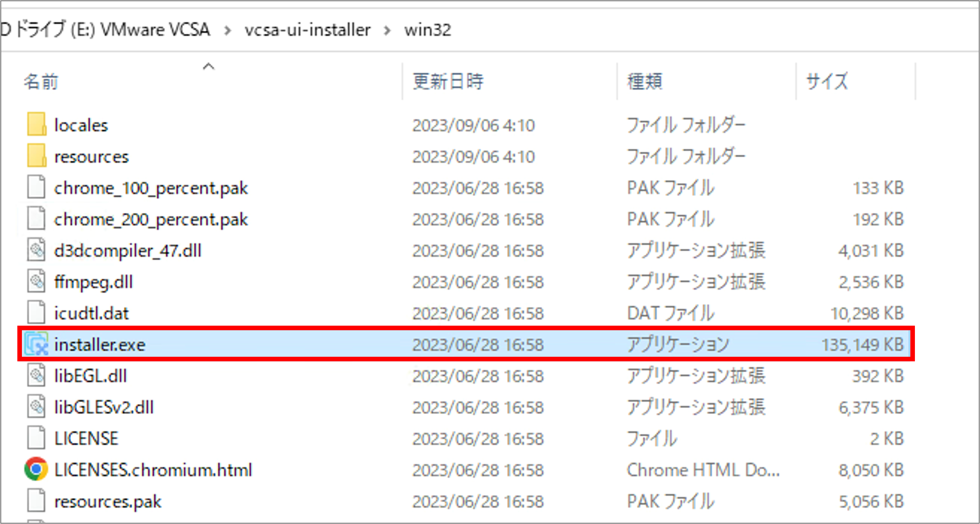Click the 392 KB size value

click(x=878, y=376)
